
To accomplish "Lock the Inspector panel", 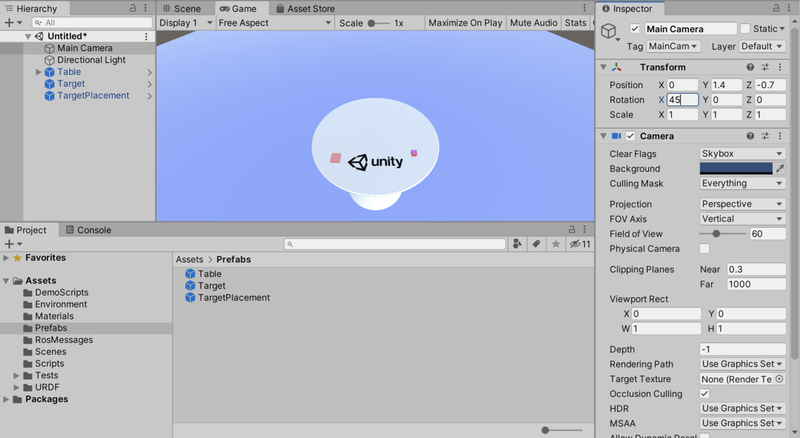I will pyautogui.click(x=776, y=8).
